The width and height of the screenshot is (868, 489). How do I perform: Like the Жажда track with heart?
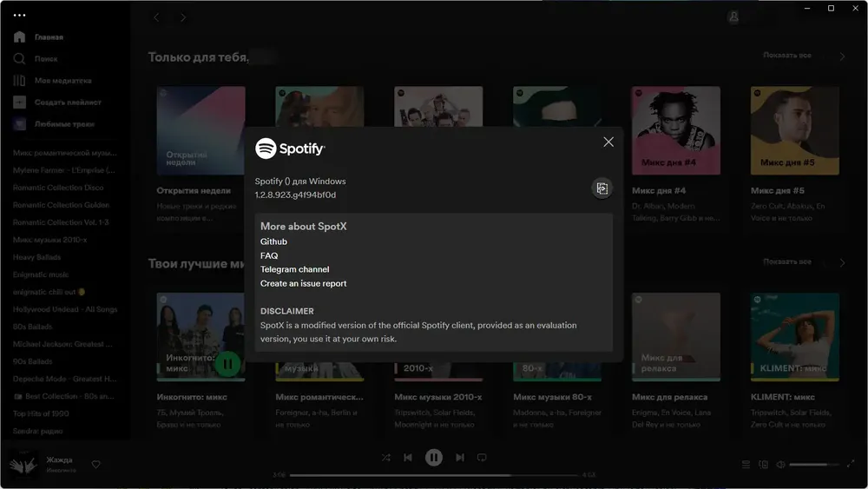[x=95, y=465]
